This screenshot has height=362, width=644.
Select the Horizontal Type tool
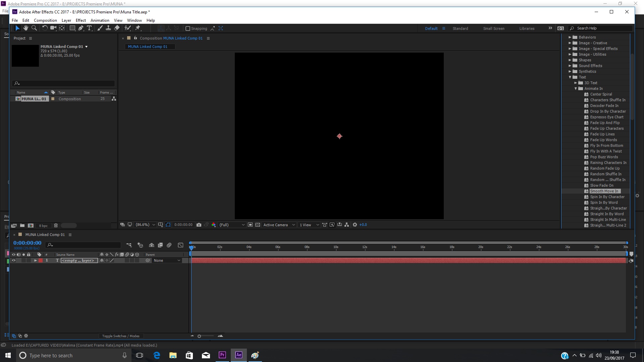89,28
